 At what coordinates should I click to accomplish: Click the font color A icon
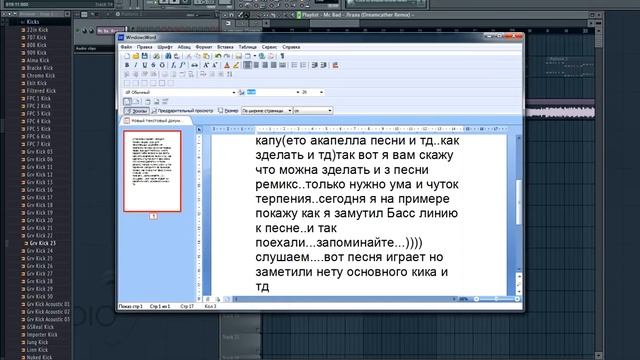click(x=227, y=65)
